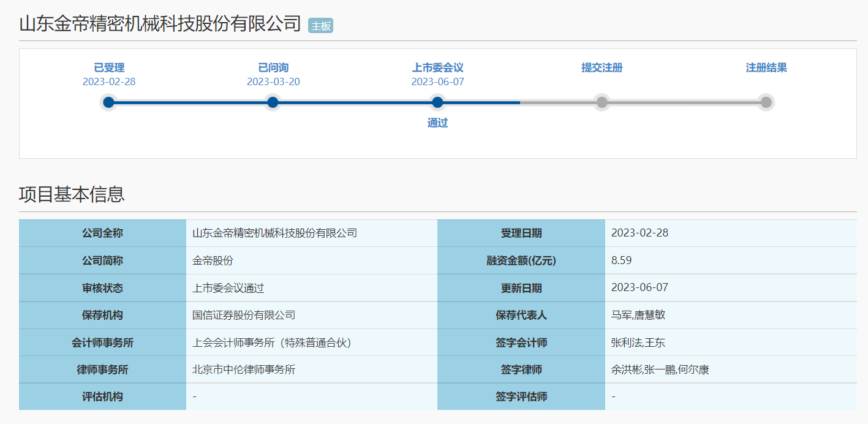Open the 上市委会议 stage label
This screenshot has height=424, width=868.
(x=437, y=67)
